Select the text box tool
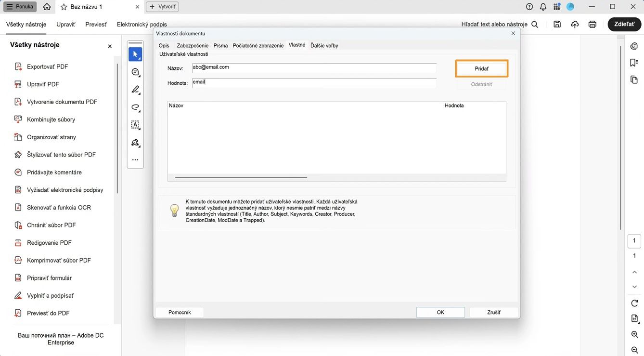The image size is (644, 356). click(135, 125)
